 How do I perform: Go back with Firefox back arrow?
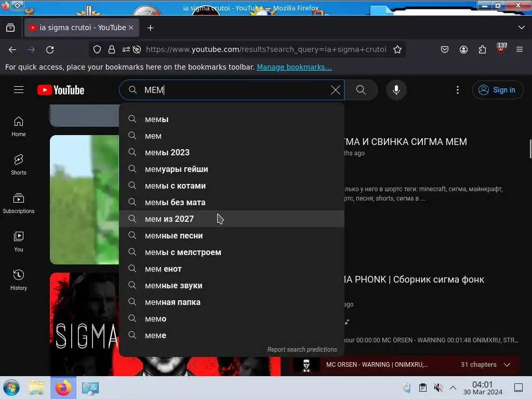tap(12, 50)
